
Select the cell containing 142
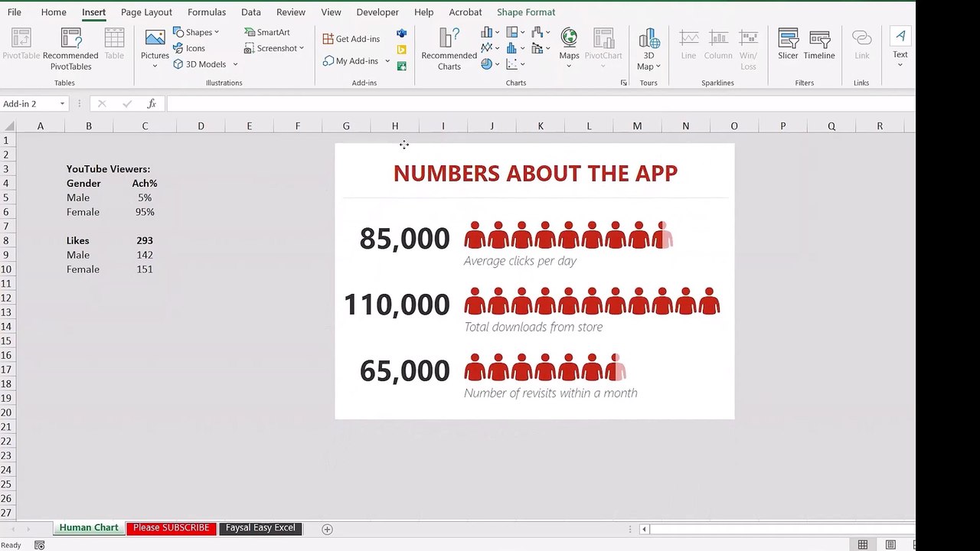click(x=145, y=255)
